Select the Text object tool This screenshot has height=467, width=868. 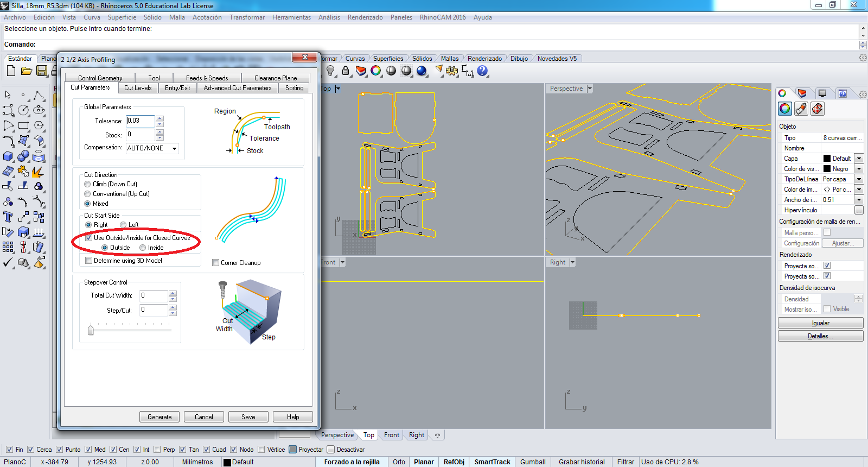tap(8, 217)
